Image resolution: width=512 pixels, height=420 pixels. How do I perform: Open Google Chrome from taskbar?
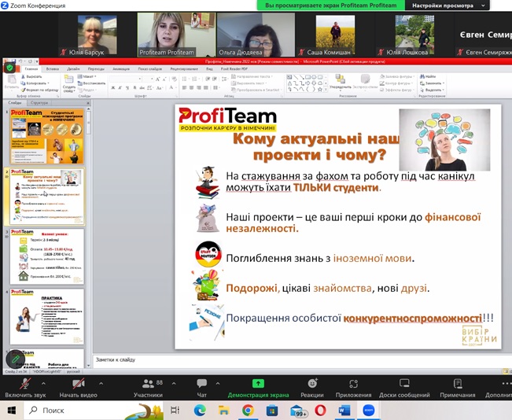tap(248, 411)
